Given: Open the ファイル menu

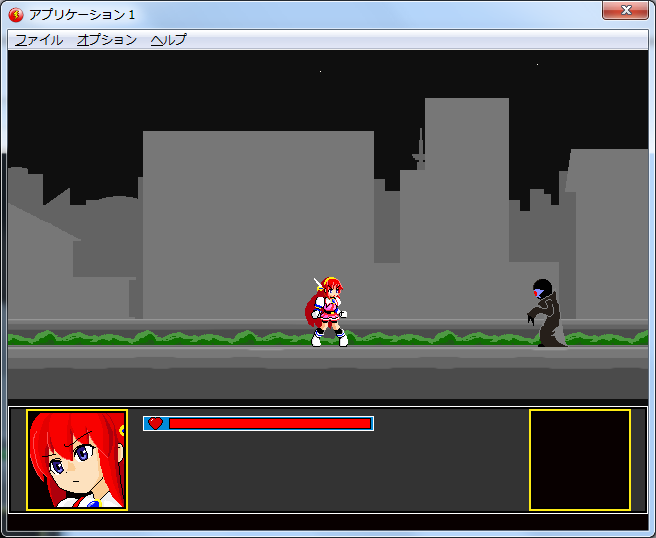Looking at the screenshot, I should coord(39,40).
